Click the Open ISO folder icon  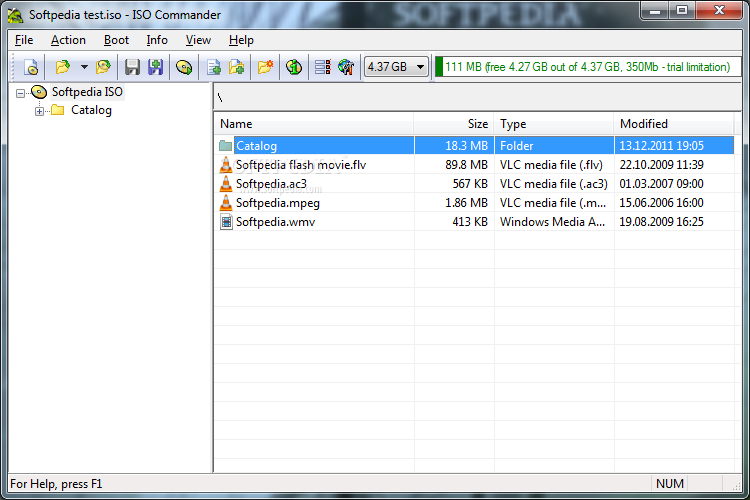(62, 67)
